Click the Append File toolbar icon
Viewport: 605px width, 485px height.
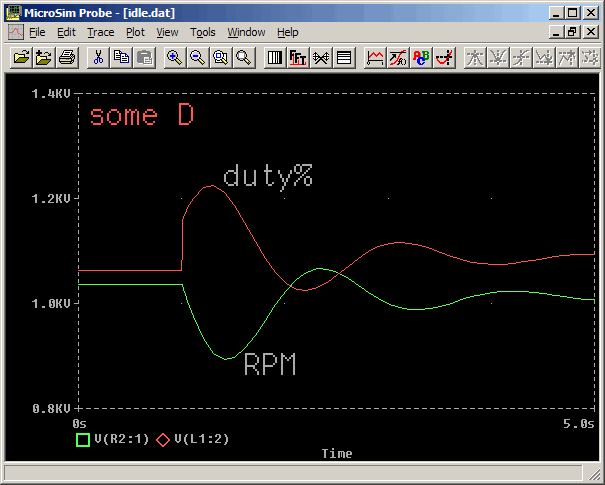point(44,57)
